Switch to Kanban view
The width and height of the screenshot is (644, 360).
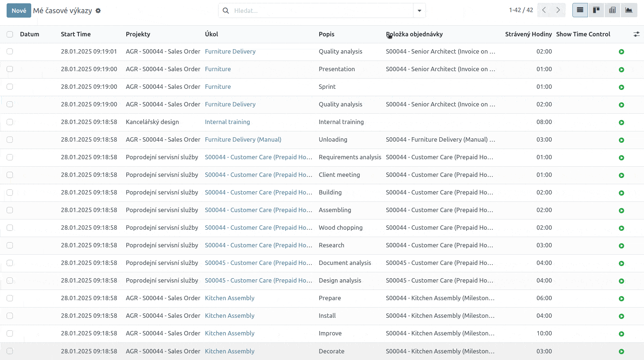click(x=596, y=10)
